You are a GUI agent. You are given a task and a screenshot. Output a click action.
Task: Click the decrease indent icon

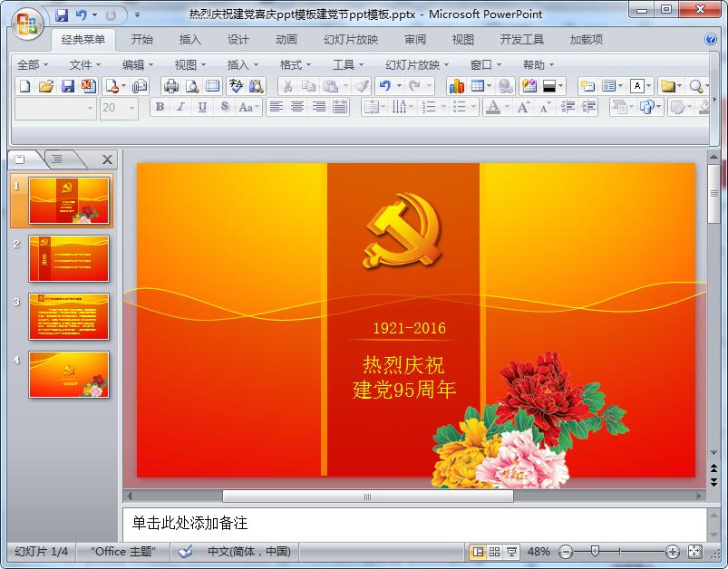568,107
